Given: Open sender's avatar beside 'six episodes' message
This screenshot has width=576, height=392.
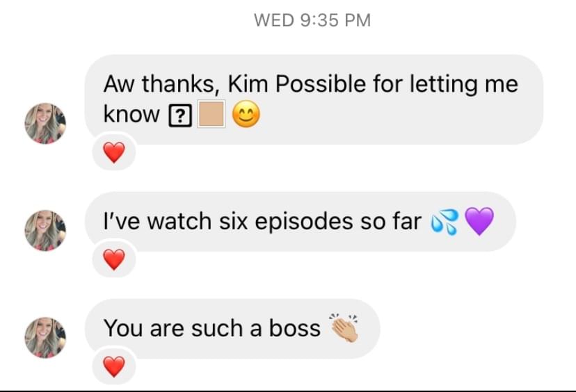Looking at the screenshot, I should click(45, 231).
